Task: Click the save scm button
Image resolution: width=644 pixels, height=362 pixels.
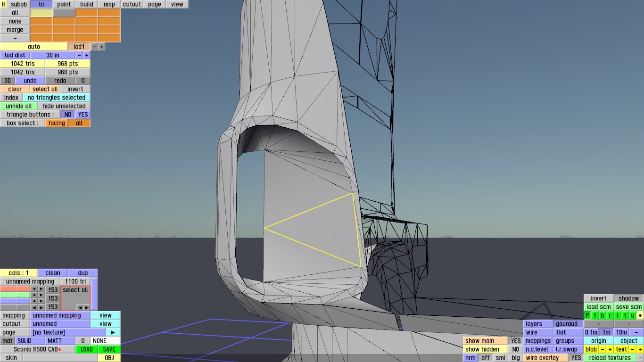Action: click(629, 307)
